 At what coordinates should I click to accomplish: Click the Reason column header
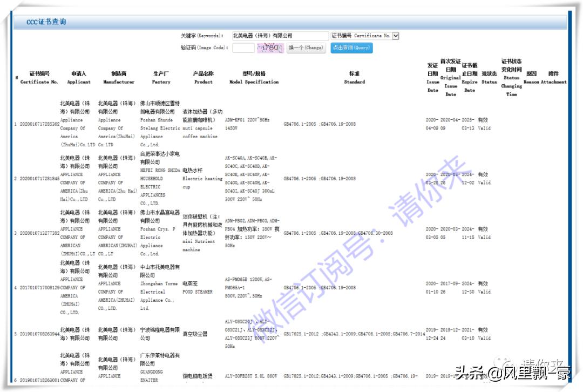click(531, 77)
